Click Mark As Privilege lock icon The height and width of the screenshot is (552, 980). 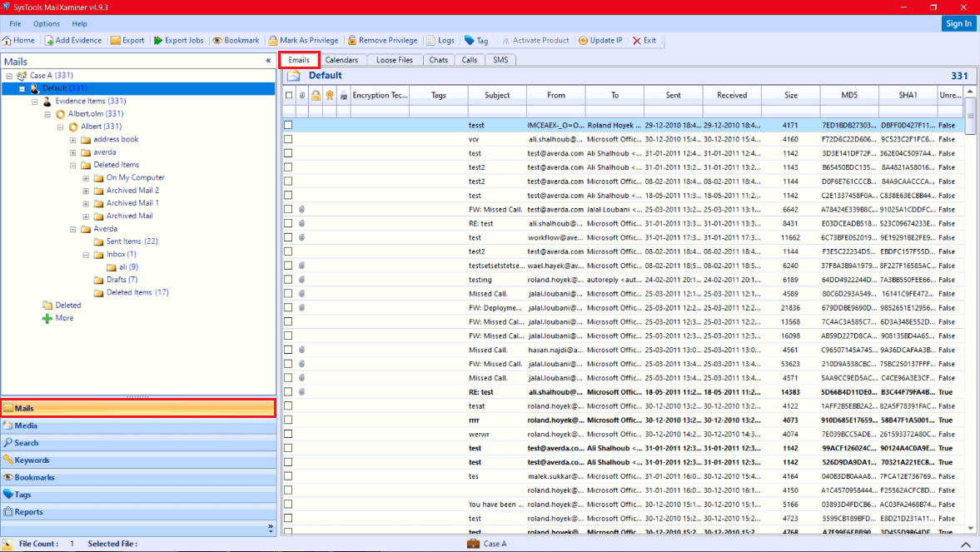point(273,41)
